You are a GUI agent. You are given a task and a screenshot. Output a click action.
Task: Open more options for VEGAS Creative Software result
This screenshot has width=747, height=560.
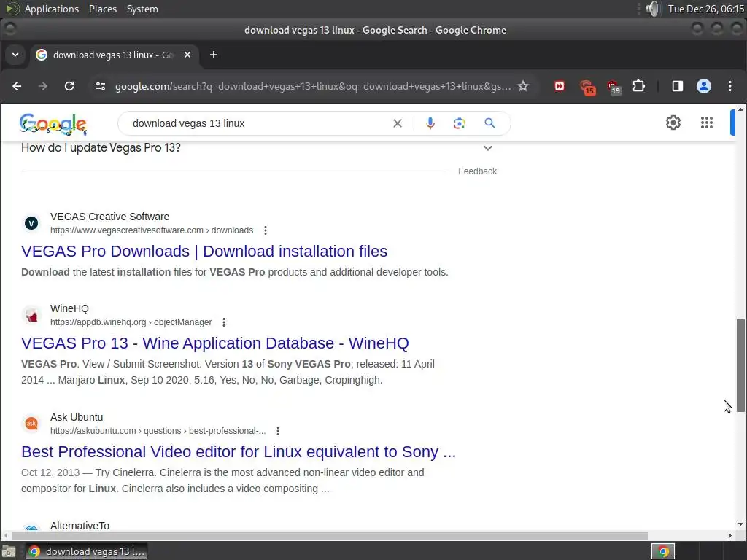(x=266, y=230)
